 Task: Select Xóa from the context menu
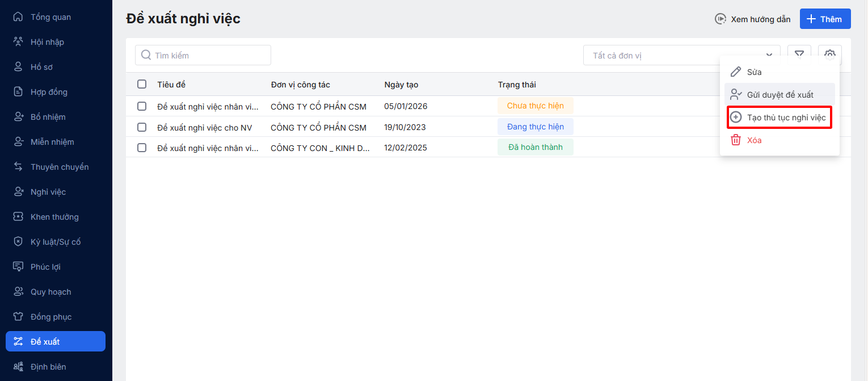[x=754, y=140]
